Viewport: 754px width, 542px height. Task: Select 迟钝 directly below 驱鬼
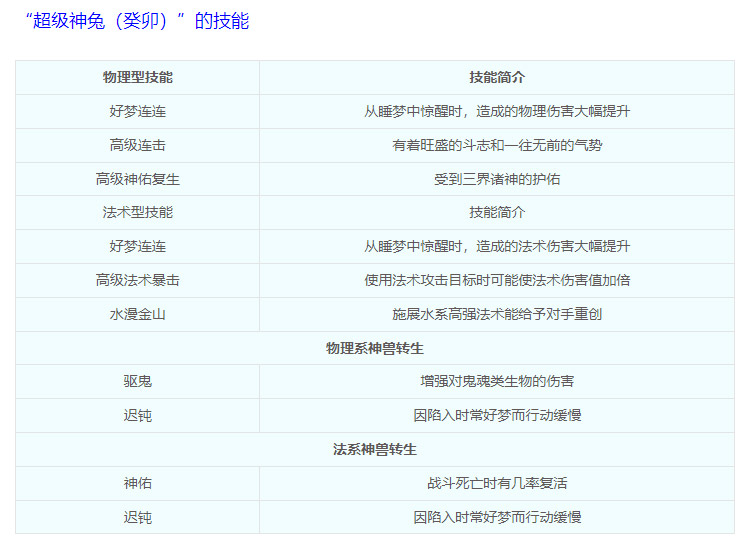click(138, 415)
